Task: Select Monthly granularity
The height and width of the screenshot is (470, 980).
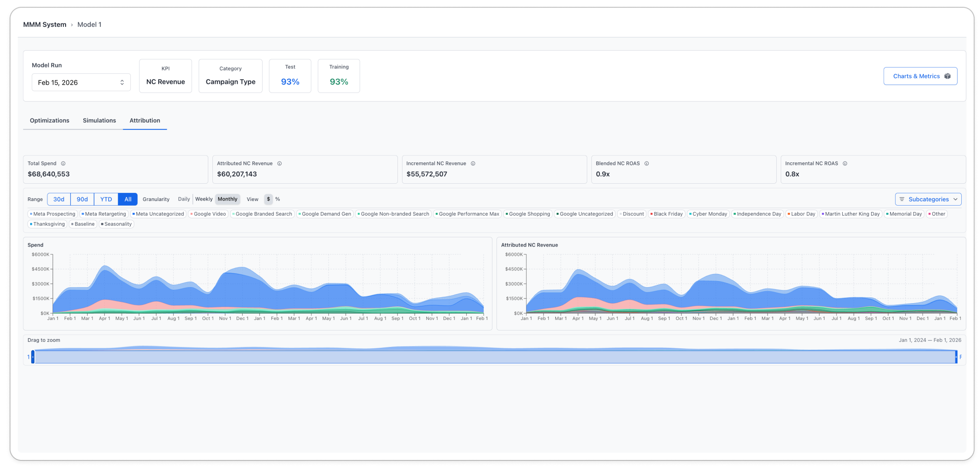Action: click(x=227, y=199)
